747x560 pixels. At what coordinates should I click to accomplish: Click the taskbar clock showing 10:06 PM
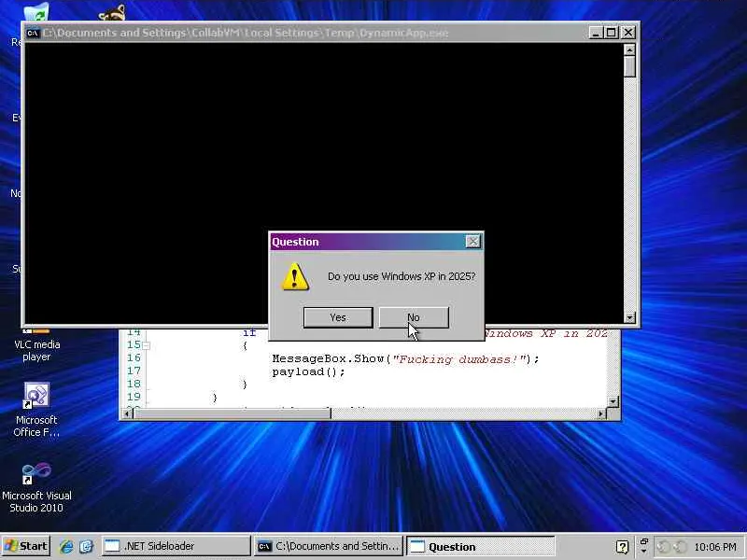pyautogui.click(x=715, y=547)
